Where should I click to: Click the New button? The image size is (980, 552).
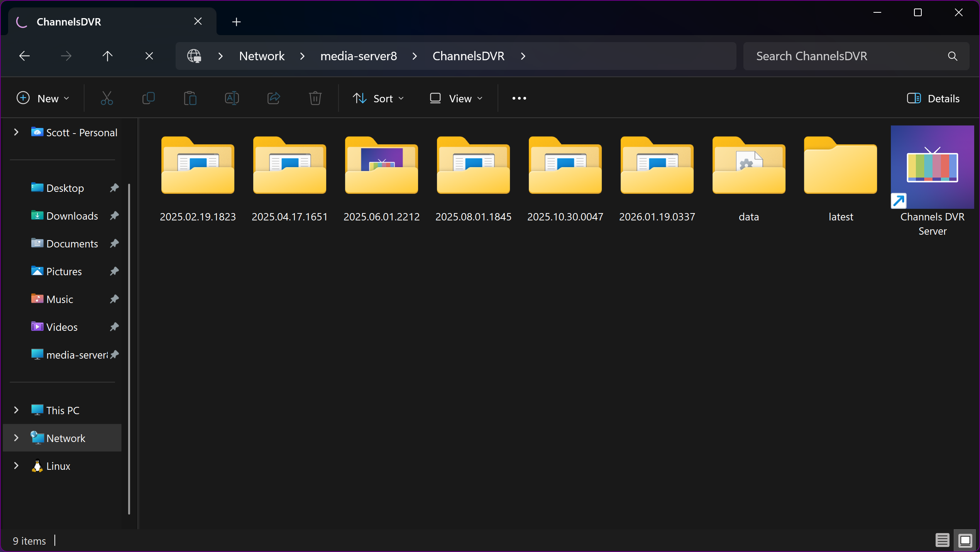43,98
